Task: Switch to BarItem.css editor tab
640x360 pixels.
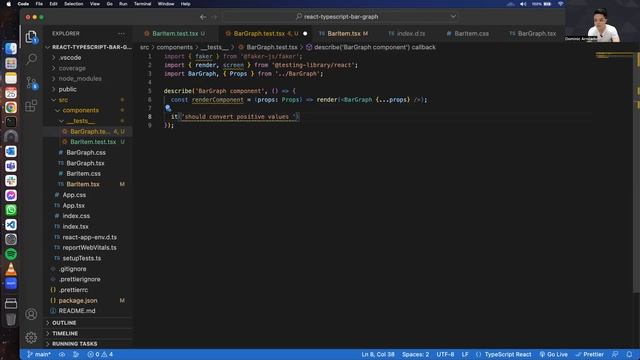Action: (471, 33)
